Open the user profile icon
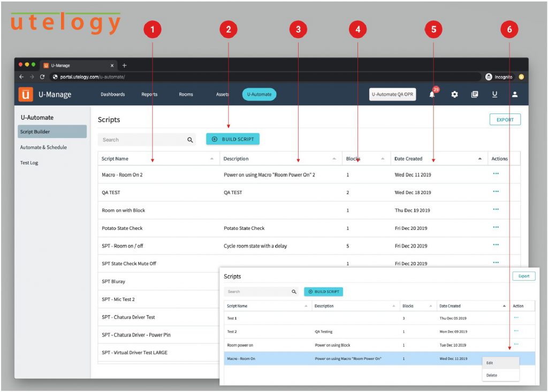This screenshot has width=548, height=392. 515,94
